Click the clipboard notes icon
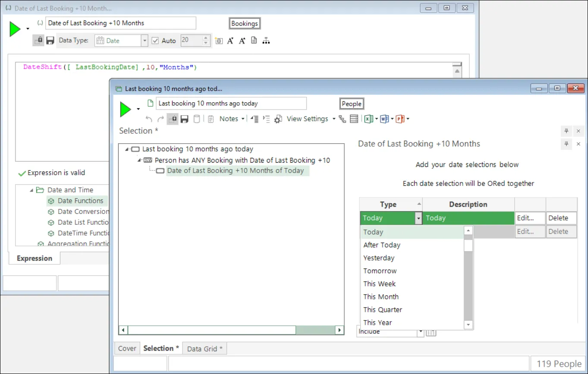Viewport: 588px width, 374px height. [x=211, y=119]
